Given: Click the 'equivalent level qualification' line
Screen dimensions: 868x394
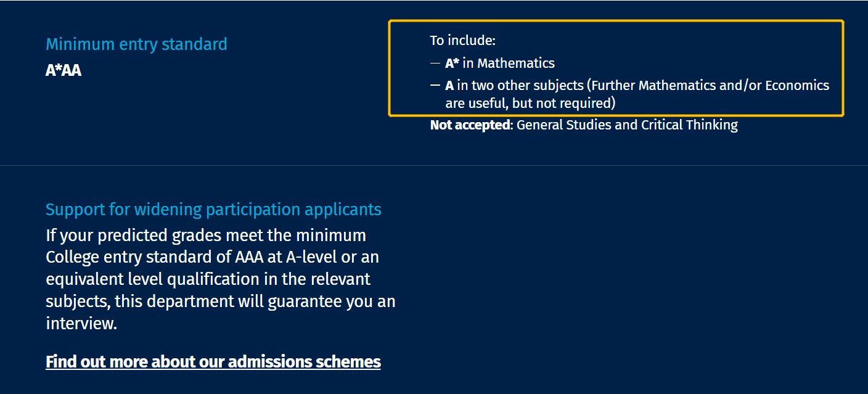Looking at the screenshot, I should click(x=208, y=279).
